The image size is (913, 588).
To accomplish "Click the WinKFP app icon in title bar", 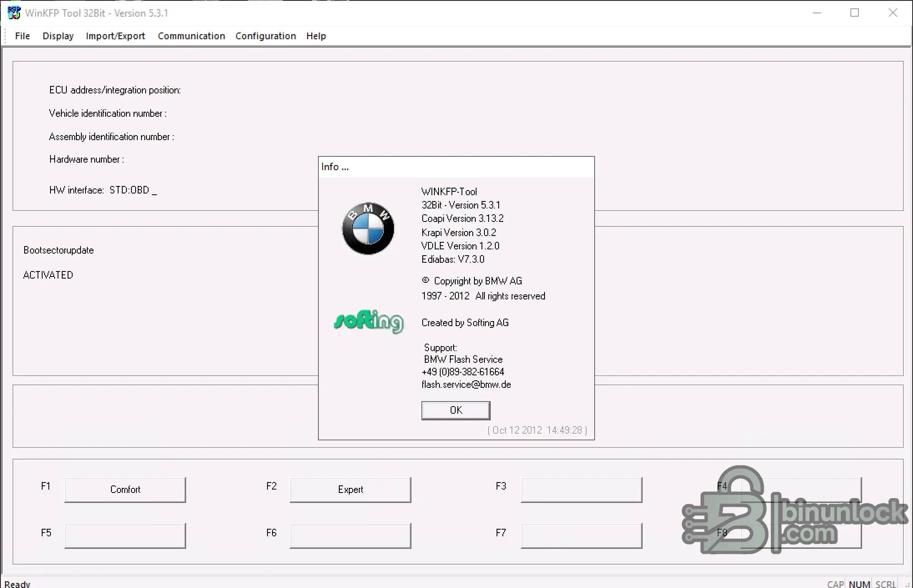I will tap(14, 13).
